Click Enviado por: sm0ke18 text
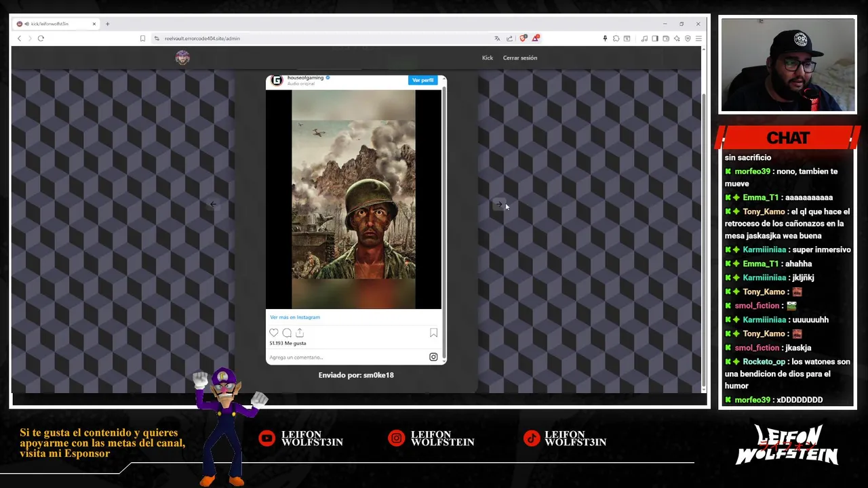The width and height of the screenshot is (868, 488). pyautogui.click(x=356, y=375)
